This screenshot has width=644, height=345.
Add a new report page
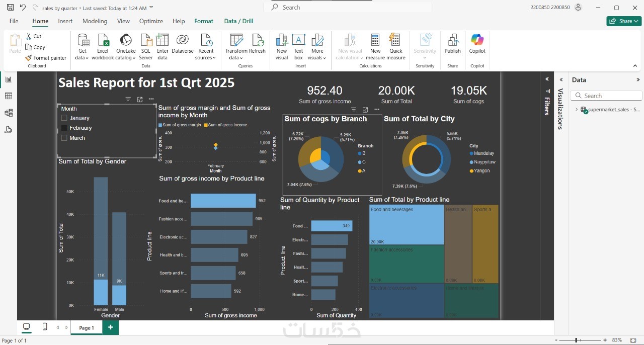[110, 327]
